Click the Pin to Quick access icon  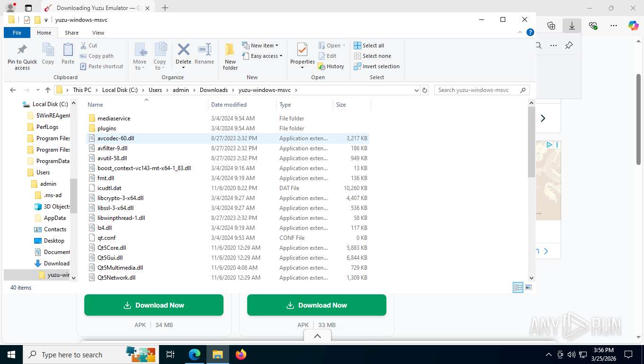pos(22,50)
